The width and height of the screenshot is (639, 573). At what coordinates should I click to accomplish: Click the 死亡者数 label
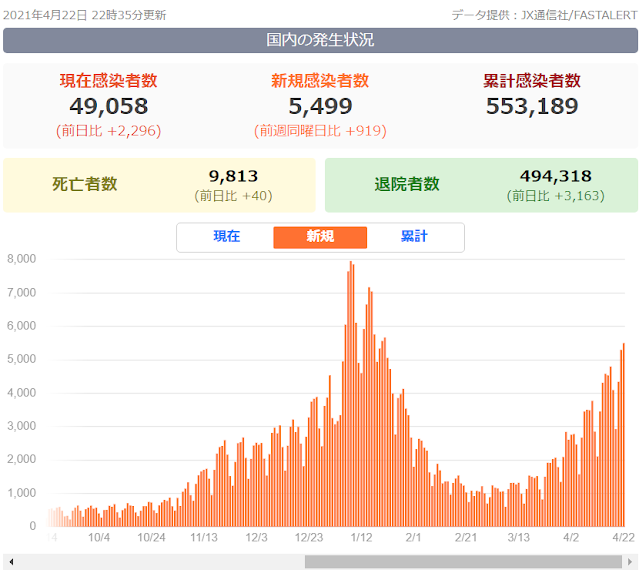point(85,184)
